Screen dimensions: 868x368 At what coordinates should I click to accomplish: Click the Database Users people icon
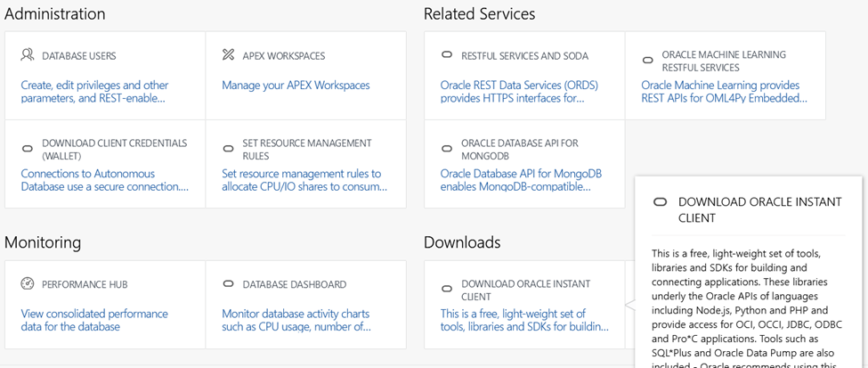(x=28, y=54)
